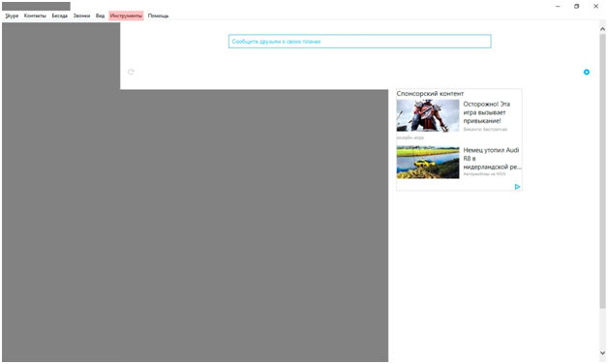This screenshot has width=608, height=364.
Task: Open the 'Осторожно! Эта игра вызывает привыкание!' link
Action: 486,112
